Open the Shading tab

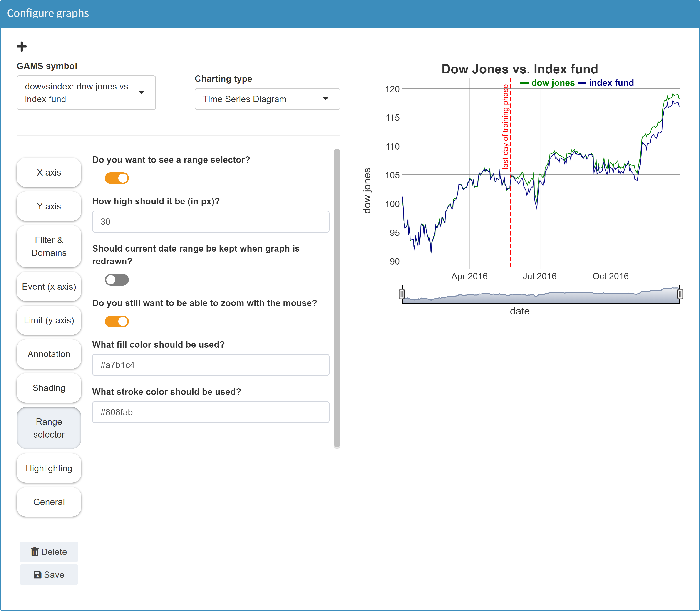click(49, 388)
